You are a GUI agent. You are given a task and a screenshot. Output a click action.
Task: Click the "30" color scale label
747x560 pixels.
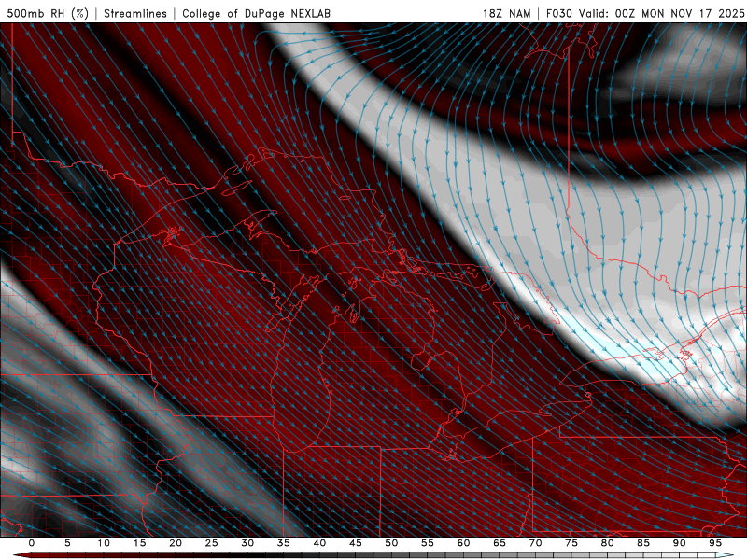(x=247, y=543)
